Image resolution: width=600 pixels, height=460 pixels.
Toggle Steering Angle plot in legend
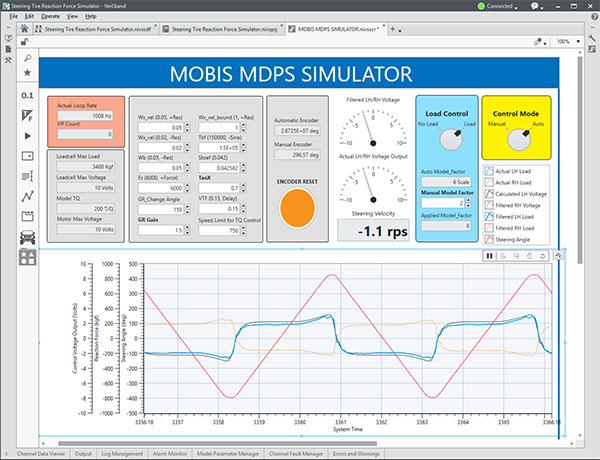(x=522, y=239)
